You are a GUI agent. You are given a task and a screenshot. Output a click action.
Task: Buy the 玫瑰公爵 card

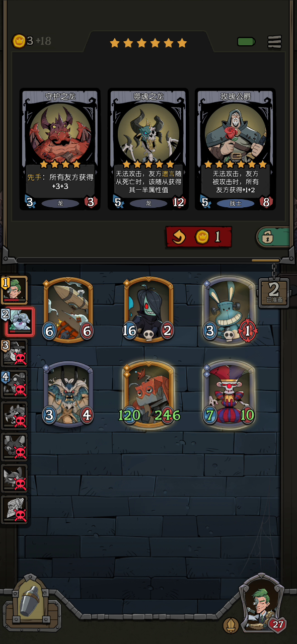(235, 149)
